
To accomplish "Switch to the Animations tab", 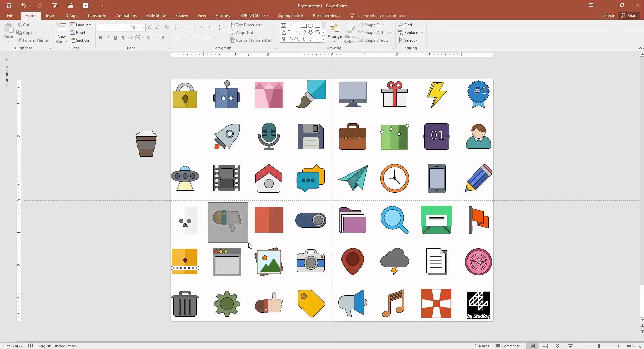I will pyautogui.click(x=126, y=16).
